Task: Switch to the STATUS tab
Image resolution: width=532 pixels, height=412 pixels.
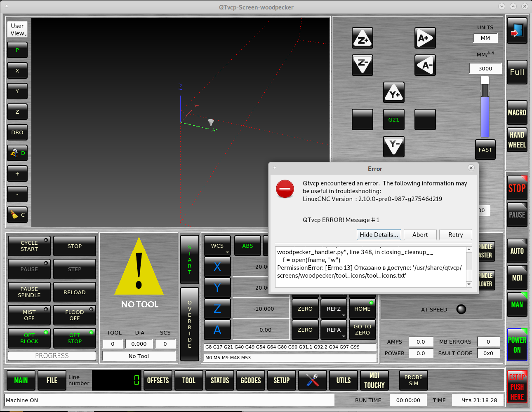Action: tap(220, 380)
